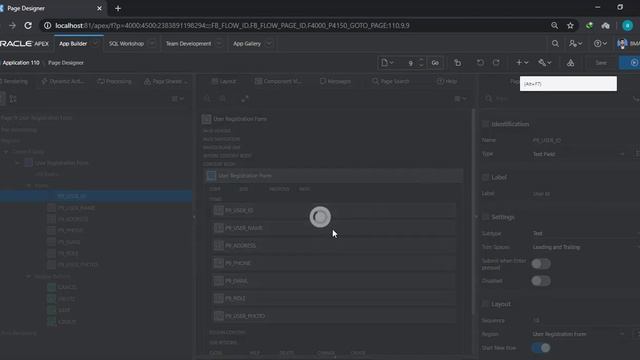Open the Page Selector dropdown icon
Viewport: 640px width, 360px height.
click(x=387, y=63)
